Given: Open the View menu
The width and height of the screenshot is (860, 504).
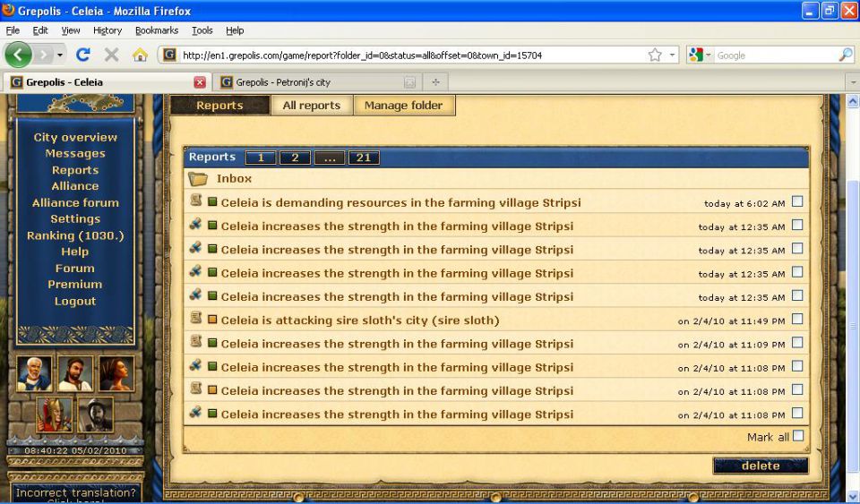Looking at the screenshot, I should [x=70, y=30].
